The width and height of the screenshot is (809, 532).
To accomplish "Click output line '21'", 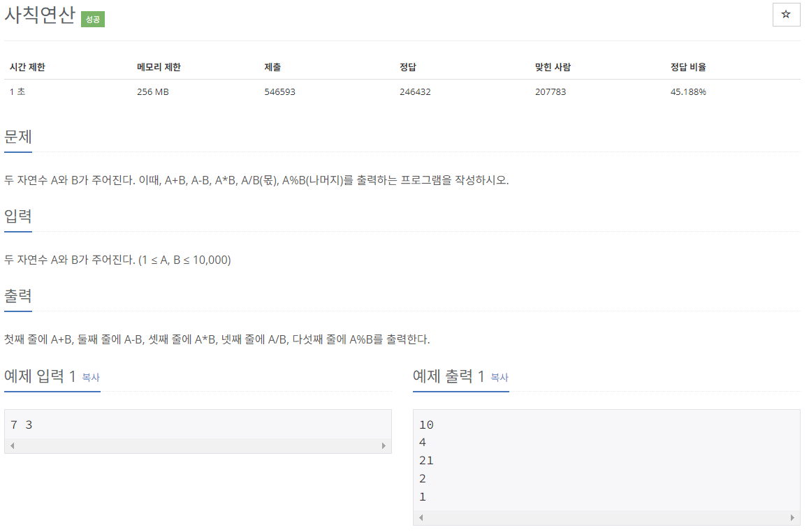I will tap(426, 460).
